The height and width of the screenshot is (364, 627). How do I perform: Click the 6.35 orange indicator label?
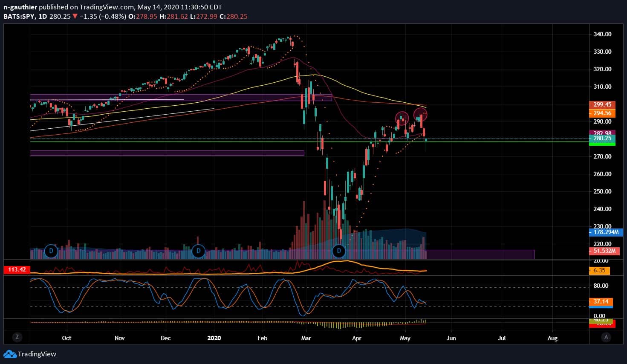tap(599, 271)
